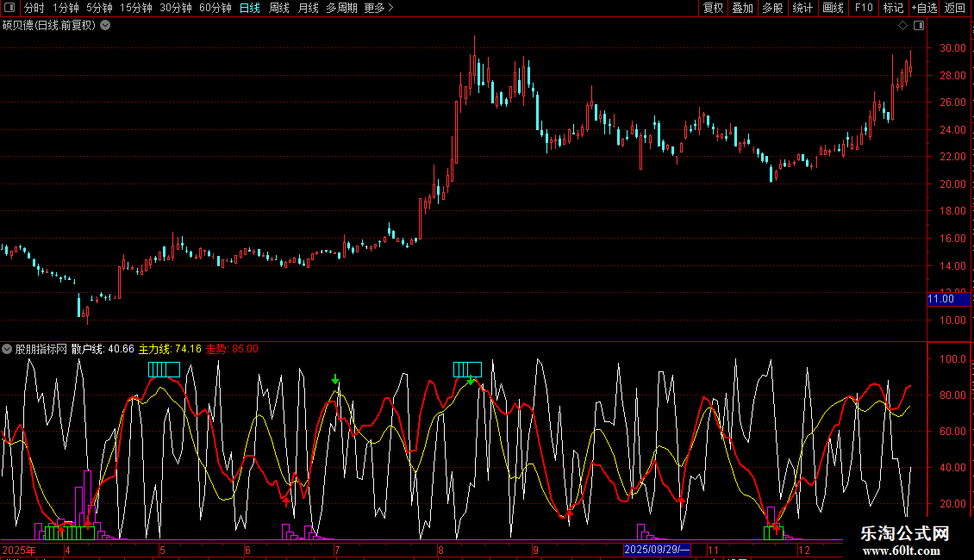The height and width of the screenshot is (560, 974).
Task: Click the 主力线: 74.16 value label
Action: (x=170, y=349)
